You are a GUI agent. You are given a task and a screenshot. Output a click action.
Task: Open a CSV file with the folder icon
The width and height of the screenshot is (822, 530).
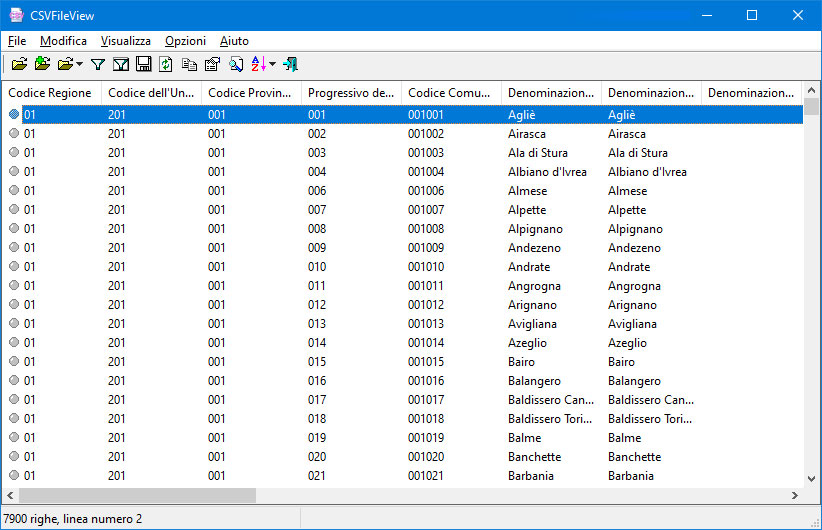pyautogui.click(x=19, y=64)
